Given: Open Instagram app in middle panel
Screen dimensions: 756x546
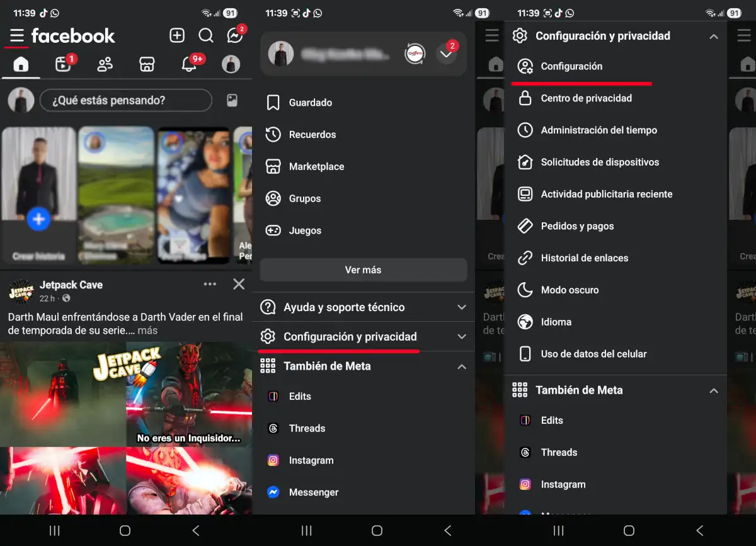Looking at the screenshot, I should [x=364, y=460].
